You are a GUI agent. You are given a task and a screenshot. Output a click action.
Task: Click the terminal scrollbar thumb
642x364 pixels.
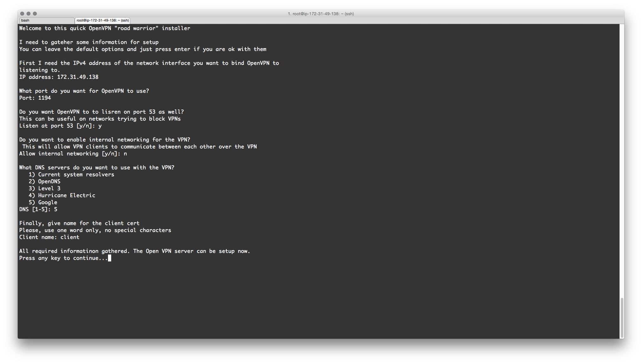(622, 318)
